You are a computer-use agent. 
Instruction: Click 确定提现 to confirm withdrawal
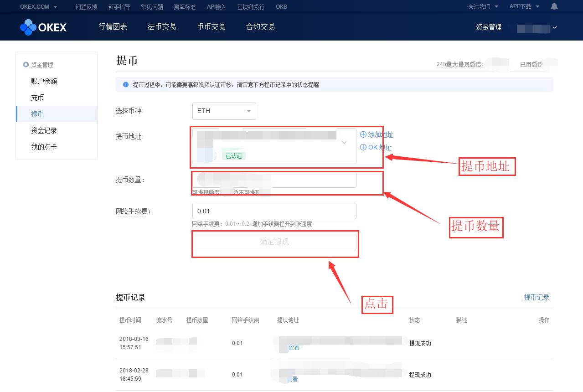click(275, 242)
